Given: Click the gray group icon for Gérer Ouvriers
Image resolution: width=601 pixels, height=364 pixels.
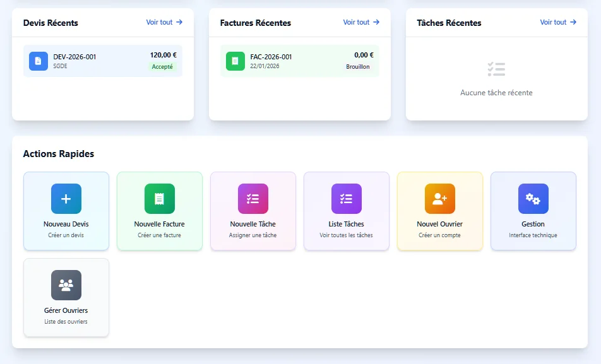Looking at the screenshot, I should [66, 285].
